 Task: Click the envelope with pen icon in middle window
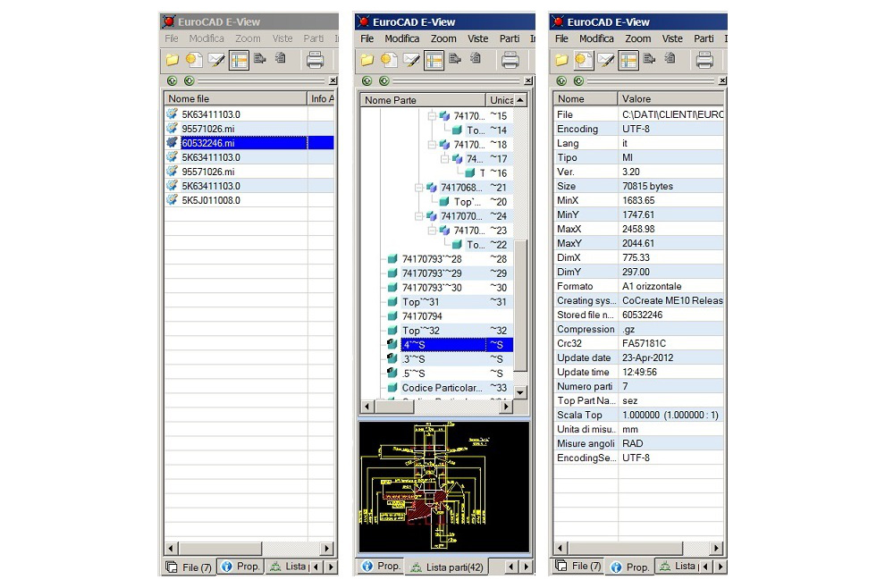point(411,59)
